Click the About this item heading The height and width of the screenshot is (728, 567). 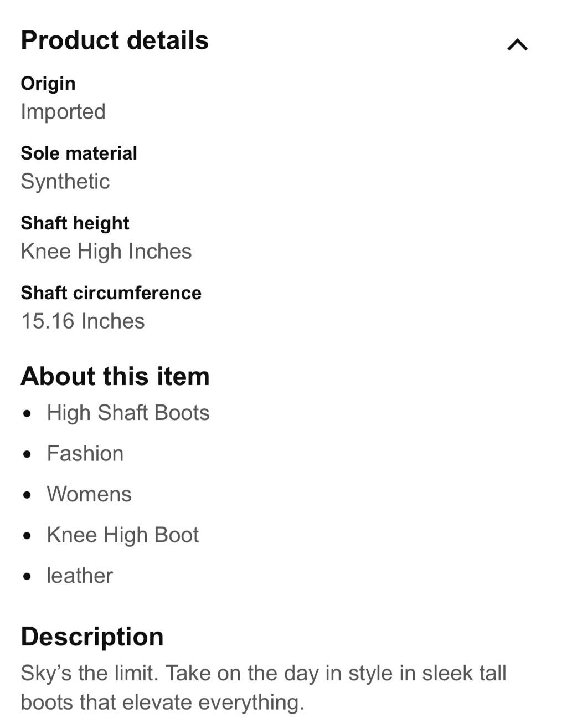[x=115, y=377]
